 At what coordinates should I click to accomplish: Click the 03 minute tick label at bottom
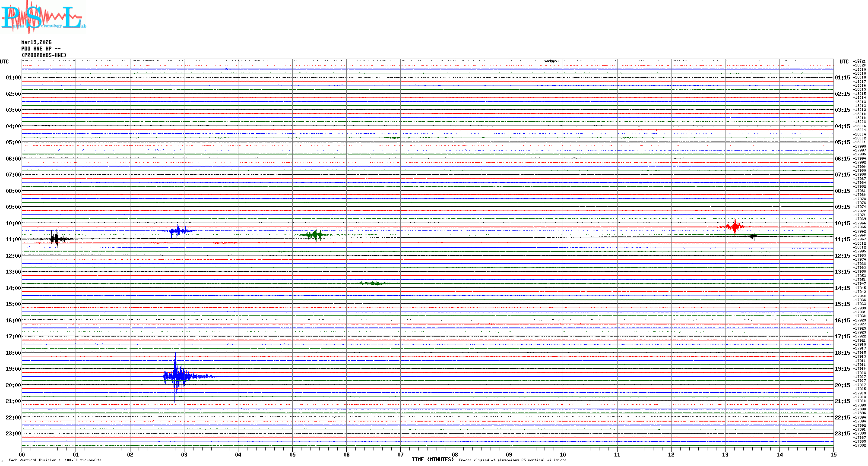click(x=184, y=454)
